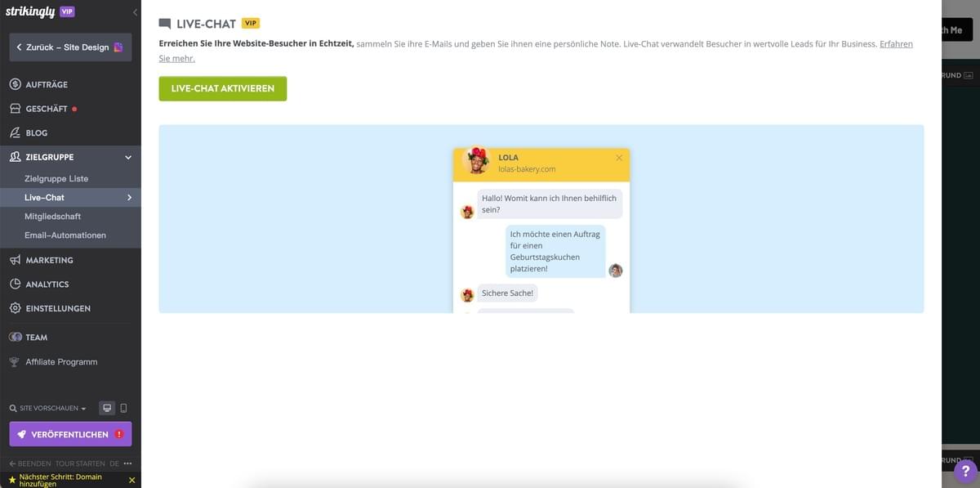Collapse the Zielgruppe menu section

pyautogui.click(x=127, y=156)
